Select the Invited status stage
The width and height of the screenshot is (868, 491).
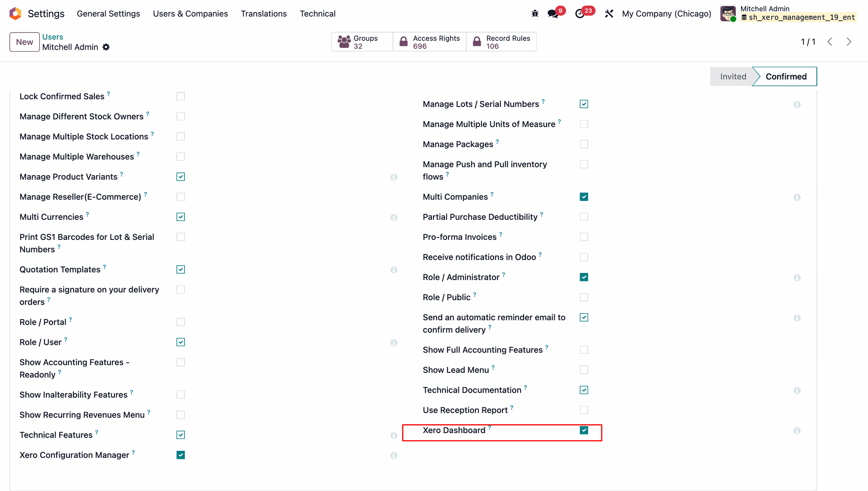pos(732,76)
